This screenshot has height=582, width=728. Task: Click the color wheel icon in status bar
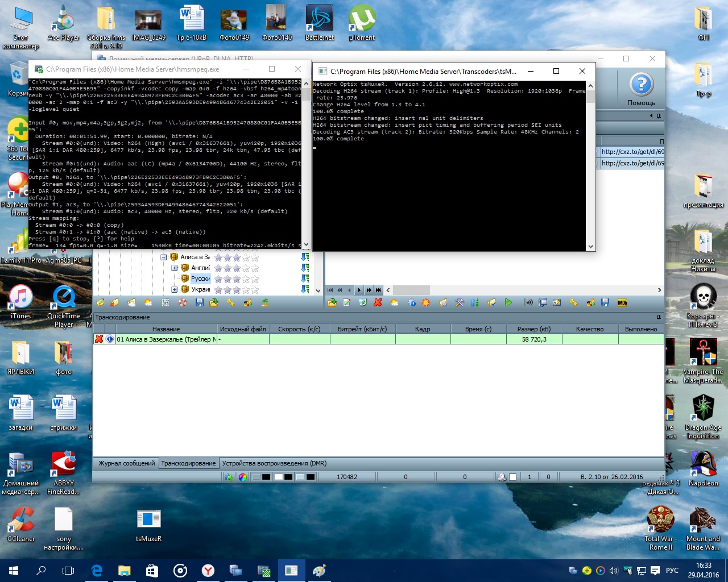tap(243, 477)
